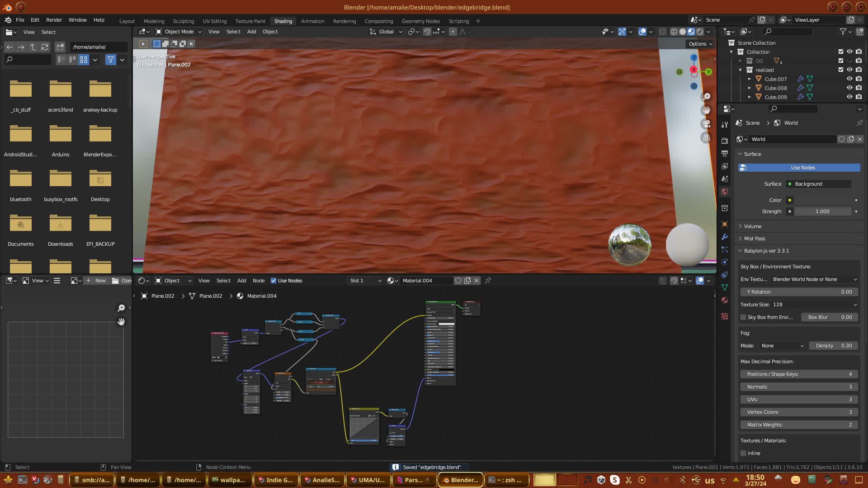
Task: Open the Render menu
Action: [54, 20]
